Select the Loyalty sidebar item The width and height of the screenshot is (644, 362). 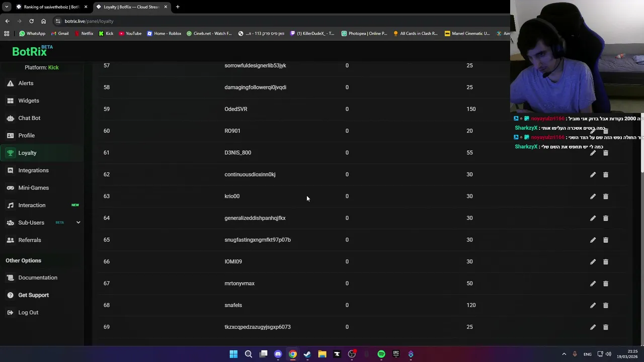click(x=42, y=153)
